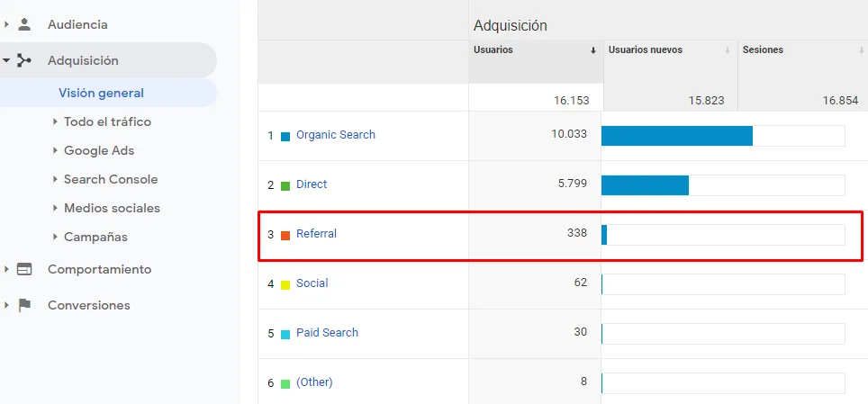Select Visión general in the sidebar
The width and height of the screenshot is (868, 404).
(101, 93)
